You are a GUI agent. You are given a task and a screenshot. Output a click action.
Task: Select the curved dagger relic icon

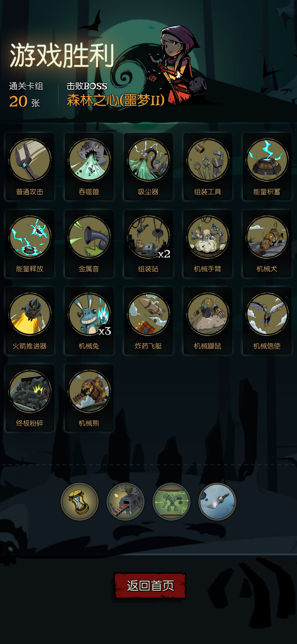point(217,501)
